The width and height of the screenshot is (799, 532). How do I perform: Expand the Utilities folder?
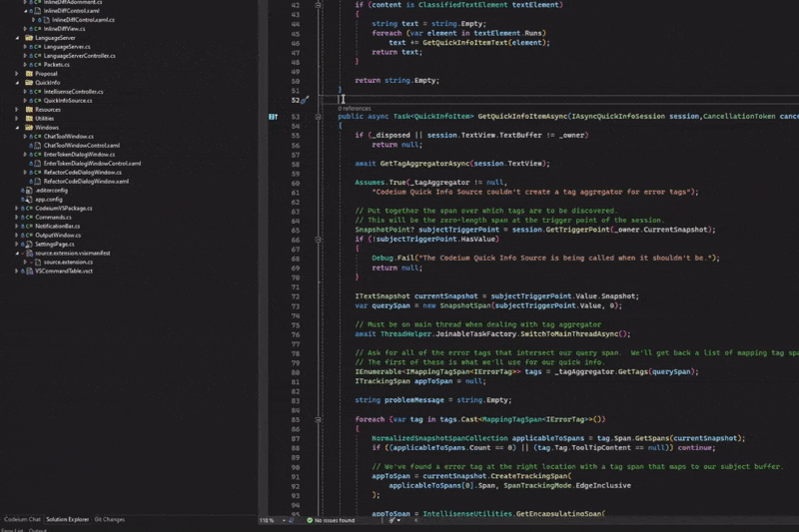coord(17,118)
